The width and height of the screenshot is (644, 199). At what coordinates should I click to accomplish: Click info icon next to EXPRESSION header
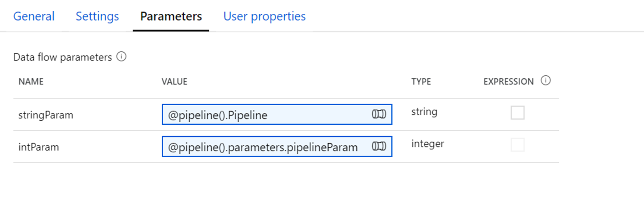point(546,81)
